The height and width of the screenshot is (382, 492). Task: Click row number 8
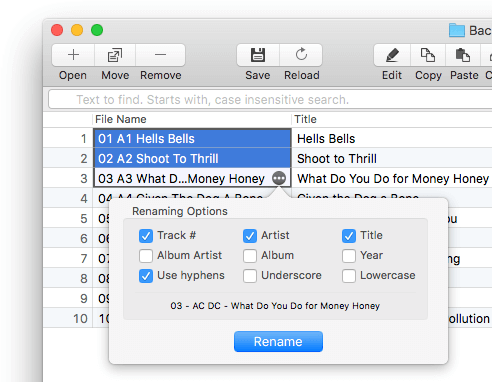pos(84,279)
